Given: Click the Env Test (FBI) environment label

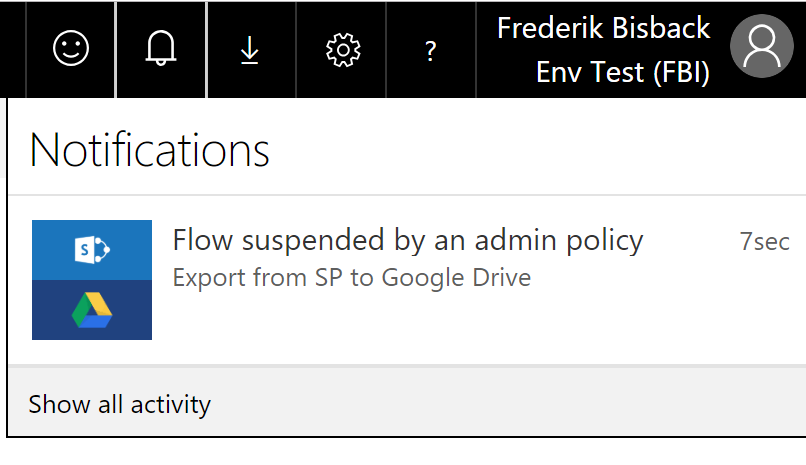Looking at the screenshot, I should pyautogui.click(x=622, y=73).
